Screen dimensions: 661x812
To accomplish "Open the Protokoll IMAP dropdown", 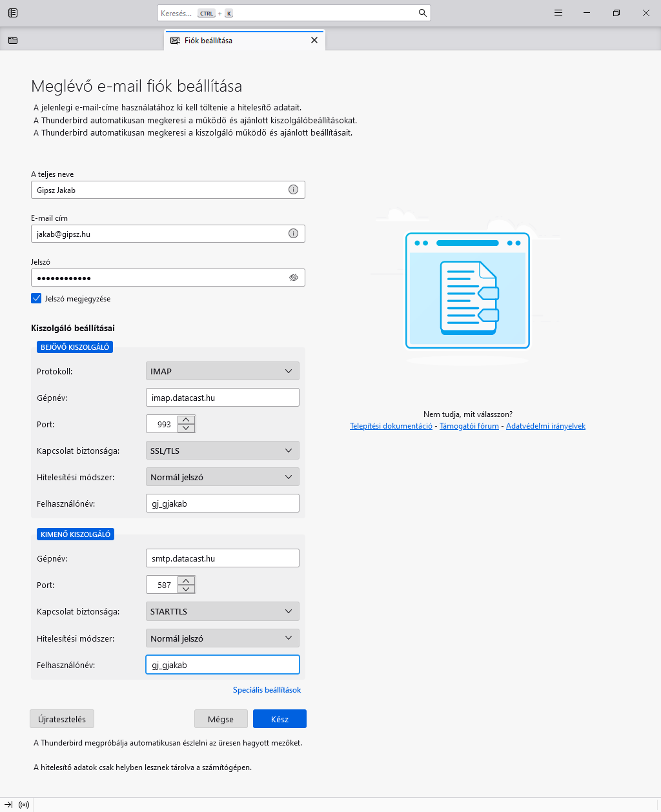I will pos(223,371).
